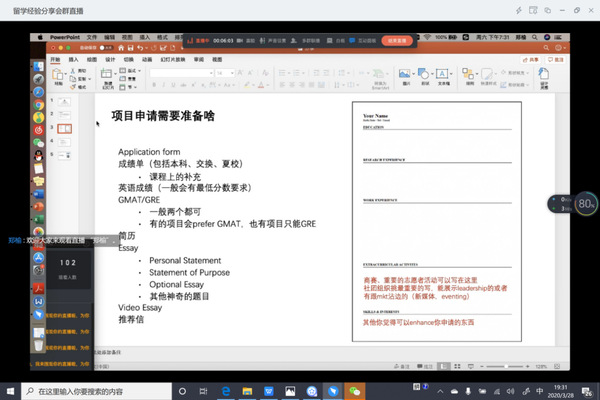
Task: Open NetEase Music red icon in dock
Action: click(38, 130)
